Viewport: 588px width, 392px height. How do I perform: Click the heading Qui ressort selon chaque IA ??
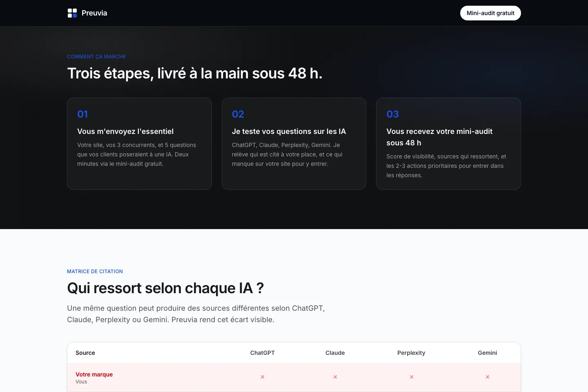coord(165,288)
